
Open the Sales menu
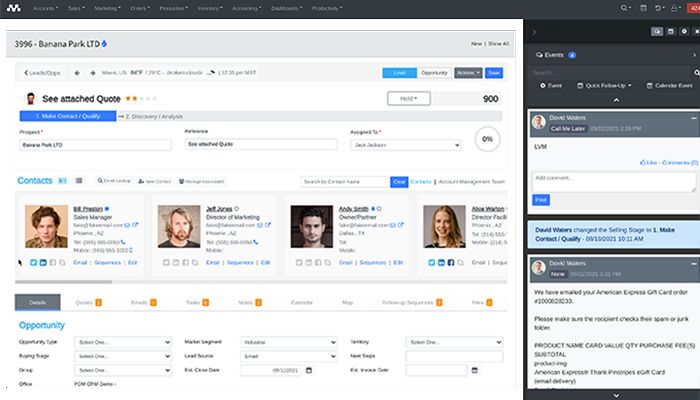[76, 8]
